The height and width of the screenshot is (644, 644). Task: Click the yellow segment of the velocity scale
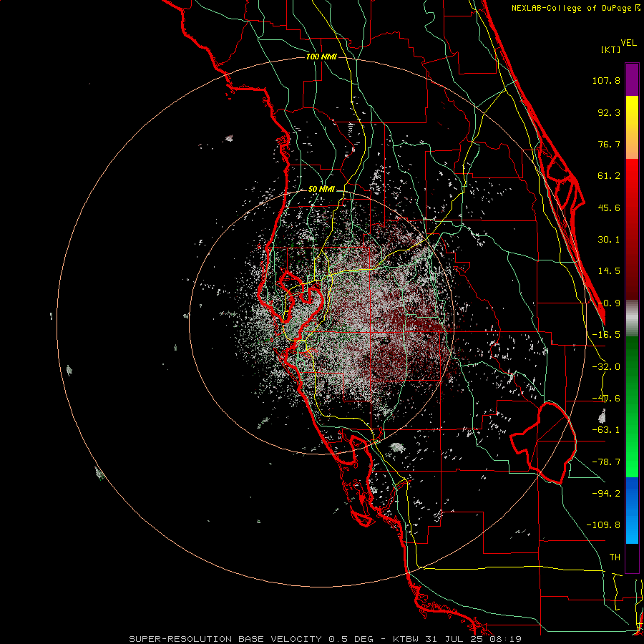click(x=632, y=127)
